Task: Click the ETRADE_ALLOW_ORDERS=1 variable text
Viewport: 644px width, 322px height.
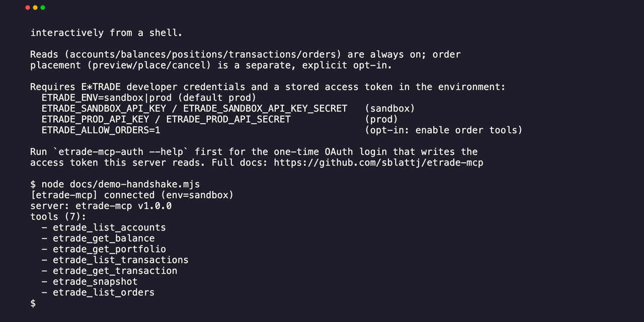Action: pyautogui.click(x=101, y=130)
